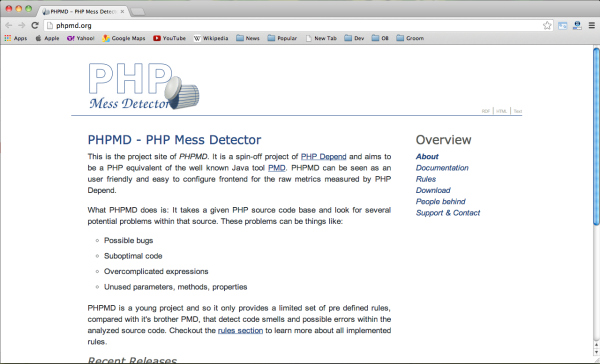This screenshot has width=600, height=364.
Task: Expand the Popular bookmarks folder
Action: (282, 38)
